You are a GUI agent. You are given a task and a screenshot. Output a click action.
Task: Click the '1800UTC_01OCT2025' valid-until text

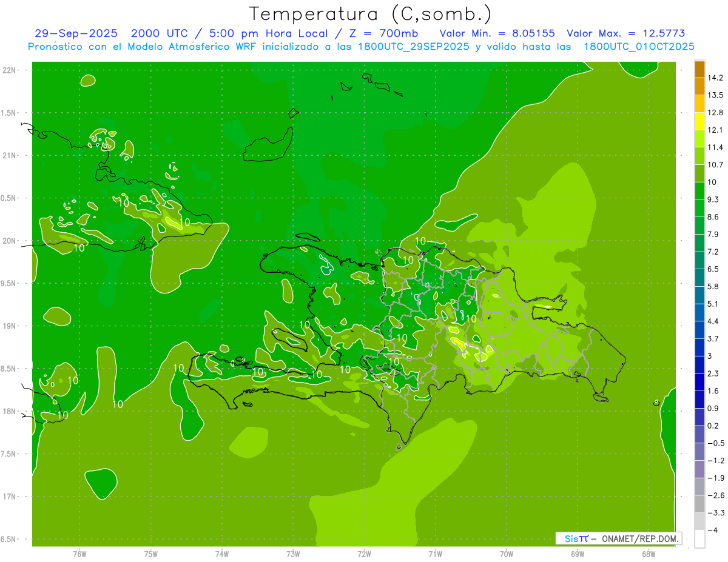(x=639, y=47)
